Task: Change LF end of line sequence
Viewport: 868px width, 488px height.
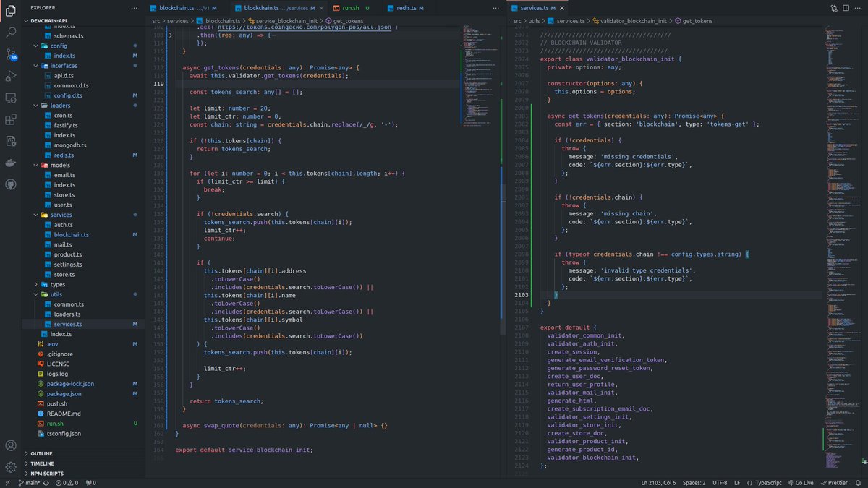Action: [737, 482]
